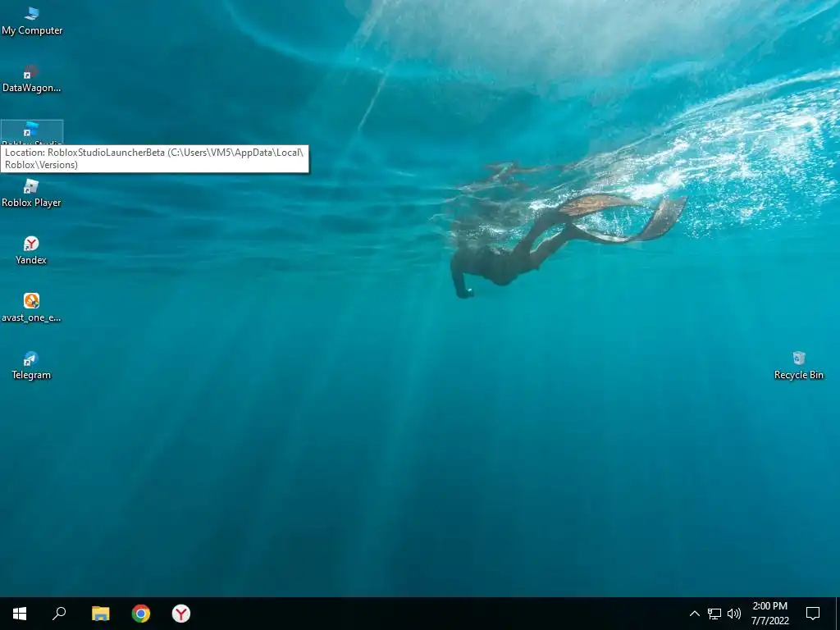The image size is (840, 630).
Task: Select the Recycle Bin icon
Action: pyautogui.click(x=798, y=365)
